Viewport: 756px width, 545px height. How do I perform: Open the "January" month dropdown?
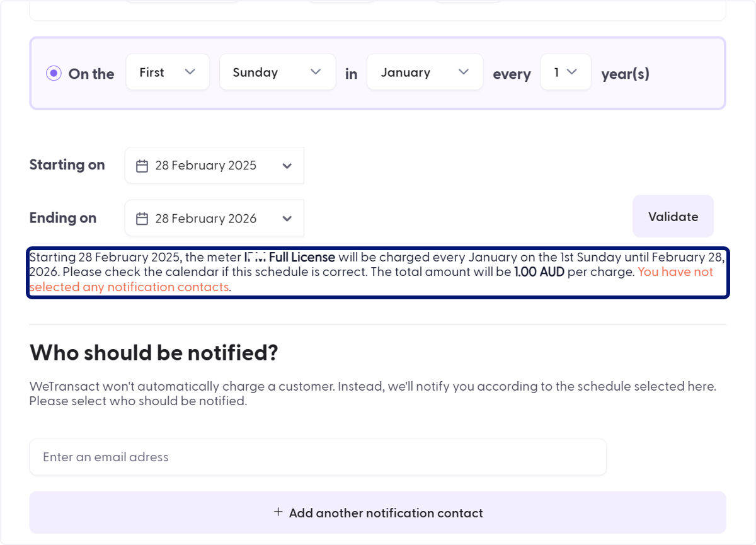(x=425, y=72)
